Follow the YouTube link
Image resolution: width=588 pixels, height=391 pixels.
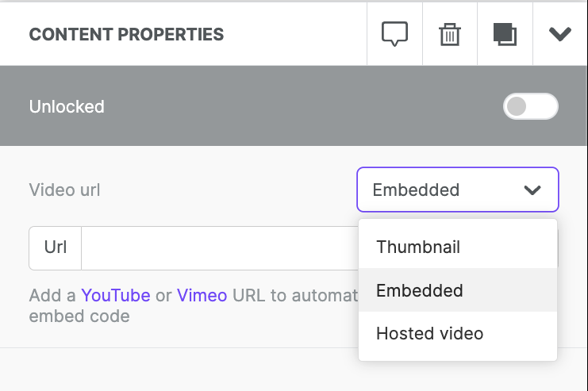pyautogui.click(x=116, y=295)
